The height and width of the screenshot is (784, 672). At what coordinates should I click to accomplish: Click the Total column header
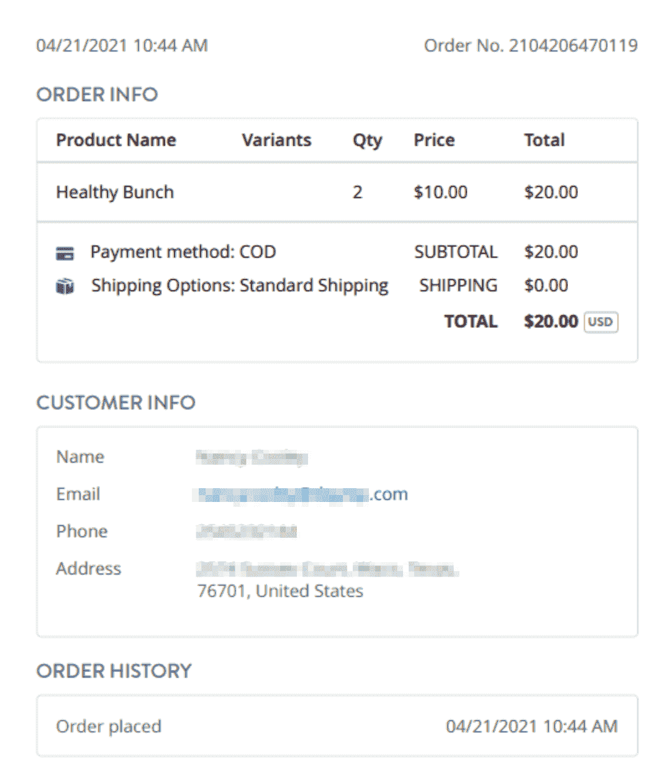[x=544, y=140]
